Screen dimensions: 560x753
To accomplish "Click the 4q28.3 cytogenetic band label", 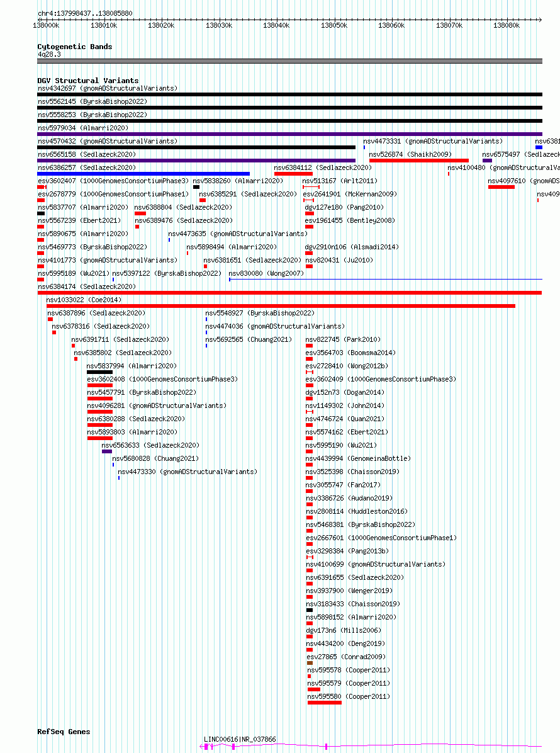I will click(50, 54).
